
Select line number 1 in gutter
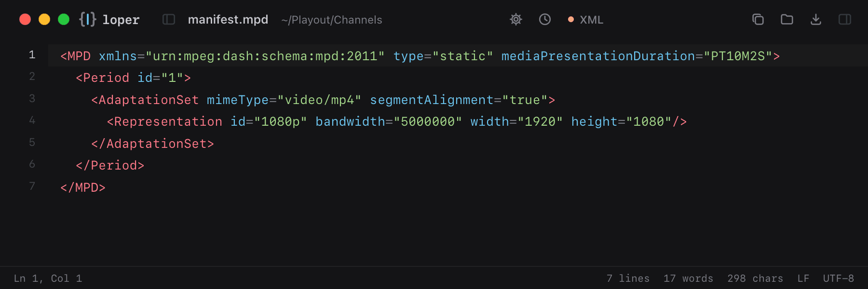[32, 55]
